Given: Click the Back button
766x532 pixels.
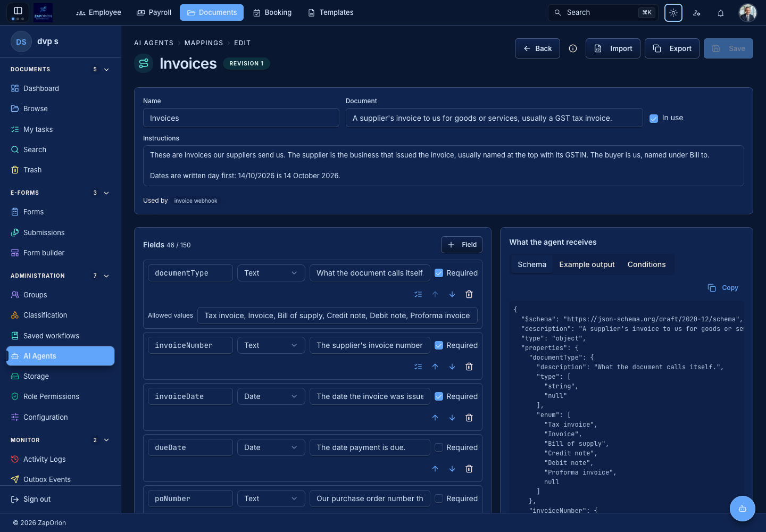Looking at the screenshot, I should (x=537, y=48).
